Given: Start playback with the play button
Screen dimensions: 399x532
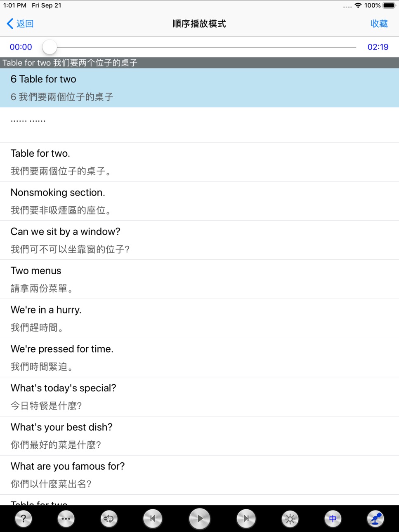Looking at the screenshot, I should coord(200,518).
